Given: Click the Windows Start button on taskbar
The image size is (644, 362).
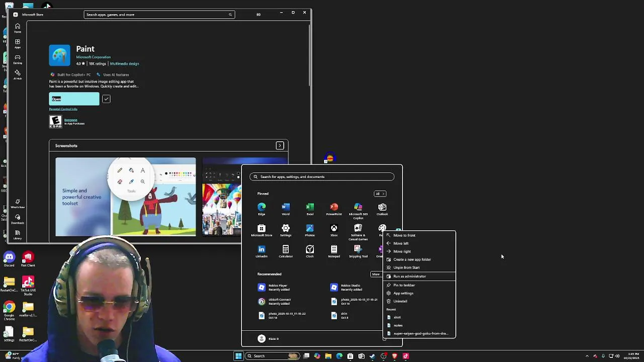Looking at the screenshot, I should (238, 356).
